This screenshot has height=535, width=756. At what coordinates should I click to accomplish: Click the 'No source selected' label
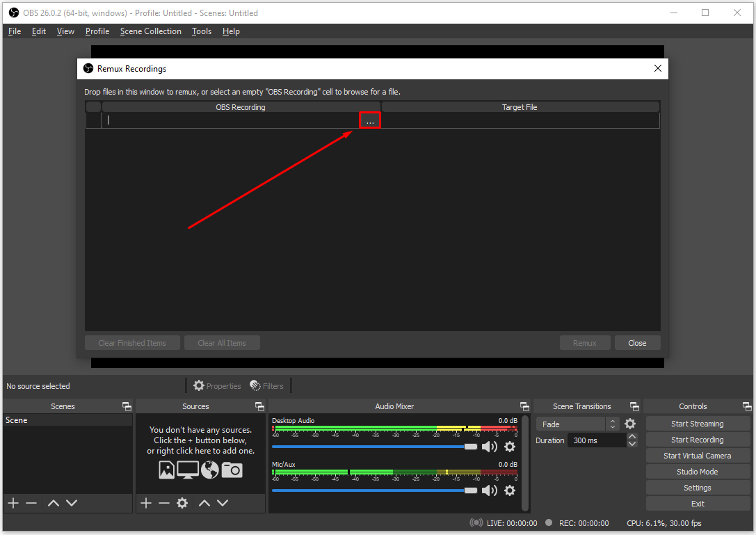pos(38,386)
